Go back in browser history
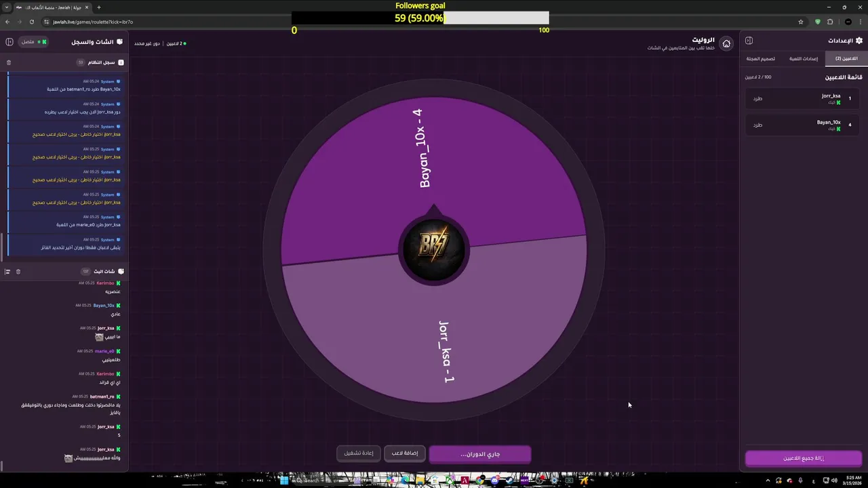The height and width of the screenshot is (488, 868). [x=7, y=22]
